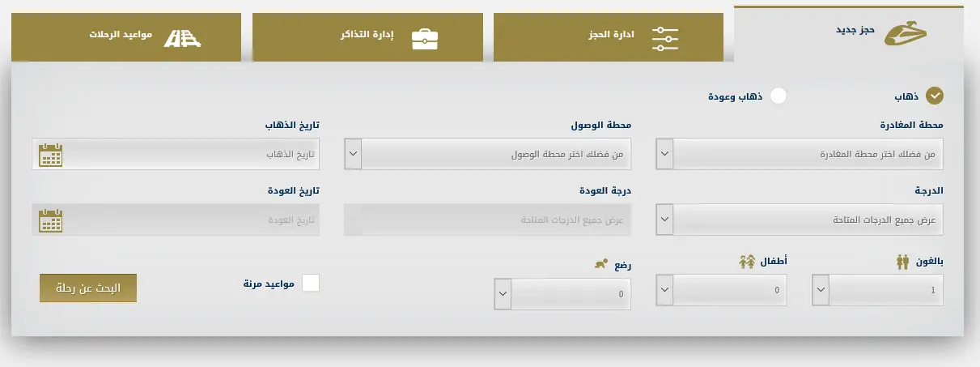This screenshot has width=980, height=367.
Task: Switch to the مواعيد الرحلات tab
Action: (x=126, y=37)
